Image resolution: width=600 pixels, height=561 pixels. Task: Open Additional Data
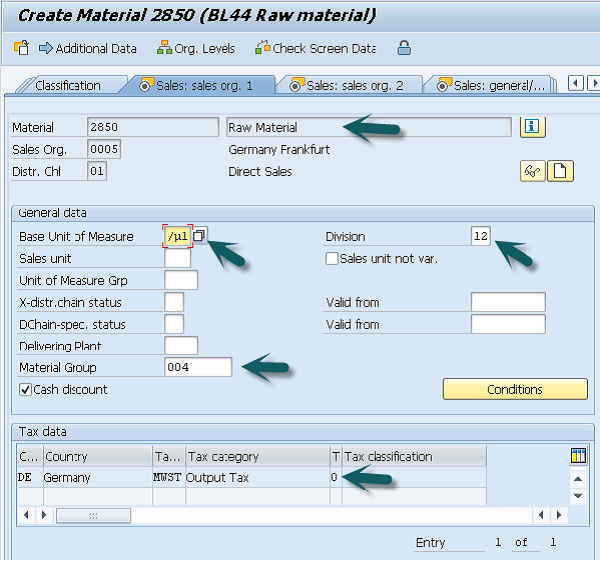point(88,49)
